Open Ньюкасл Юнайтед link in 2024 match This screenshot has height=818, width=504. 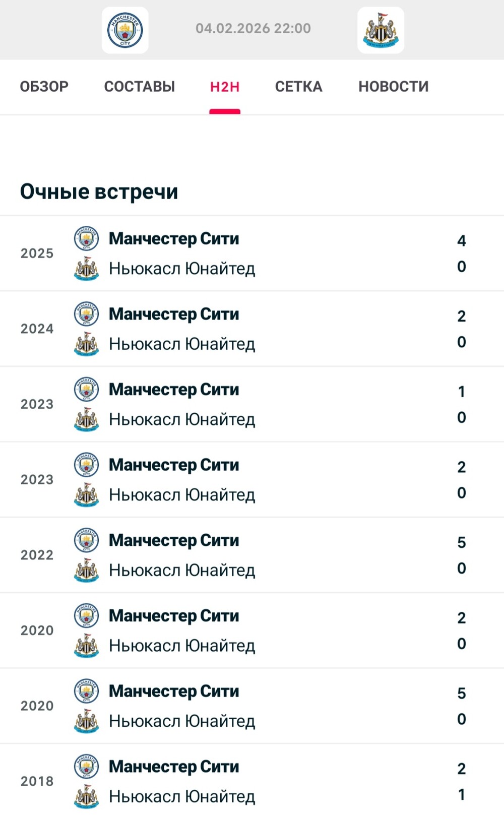[x=182, y=344]
